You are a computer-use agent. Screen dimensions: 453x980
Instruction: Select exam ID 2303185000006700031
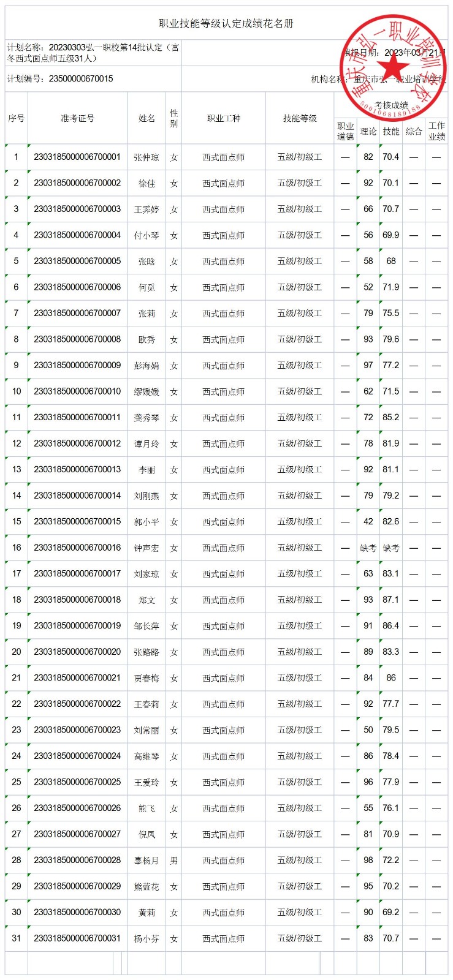click(77, 938)
